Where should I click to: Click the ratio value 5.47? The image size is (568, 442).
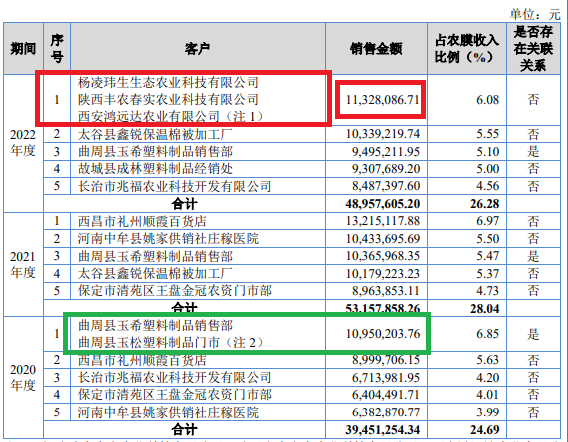[x=487, y=256]
